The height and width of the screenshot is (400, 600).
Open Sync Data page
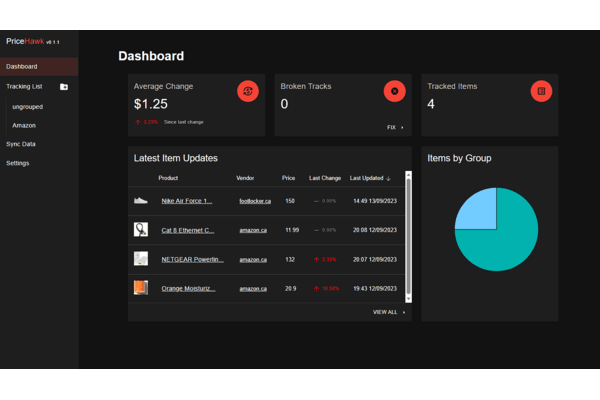[21, 144]
